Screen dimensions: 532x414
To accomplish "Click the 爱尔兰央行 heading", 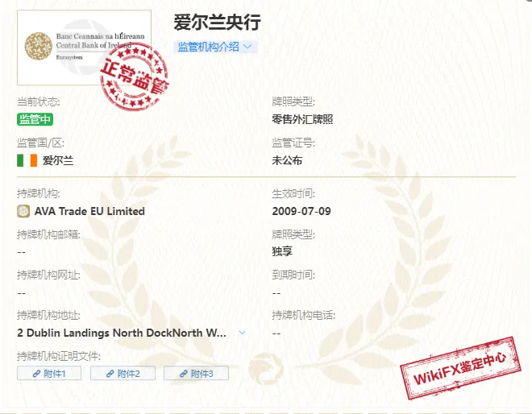I will point(217,23).
